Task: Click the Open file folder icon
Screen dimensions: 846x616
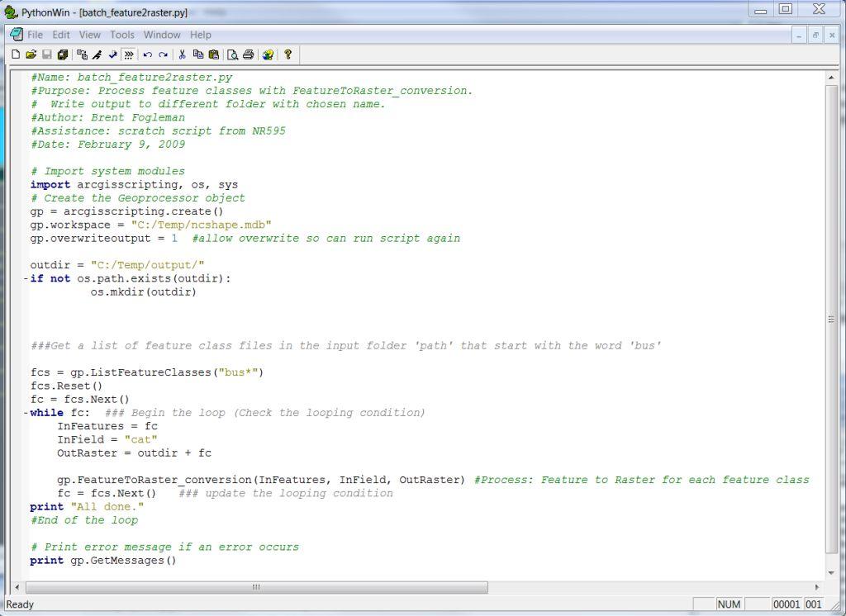Action: pos(31,54)
